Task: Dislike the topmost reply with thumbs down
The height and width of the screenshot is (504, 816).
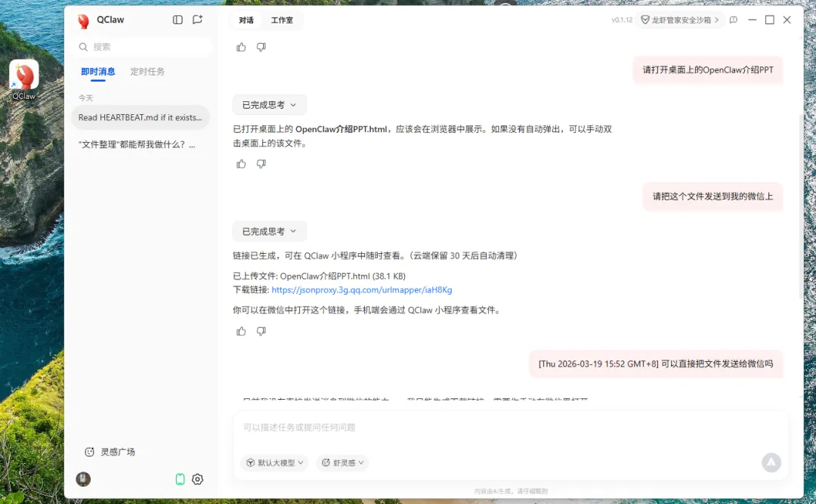Action: coord(261,48)
